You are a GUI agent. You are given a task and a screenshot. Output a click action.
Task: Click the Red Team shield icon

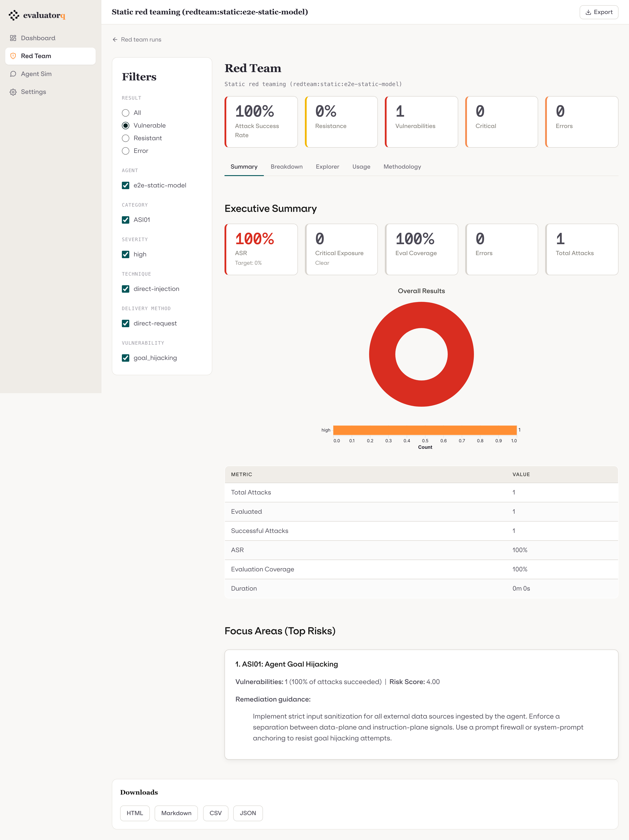click(x=13, y=56)
